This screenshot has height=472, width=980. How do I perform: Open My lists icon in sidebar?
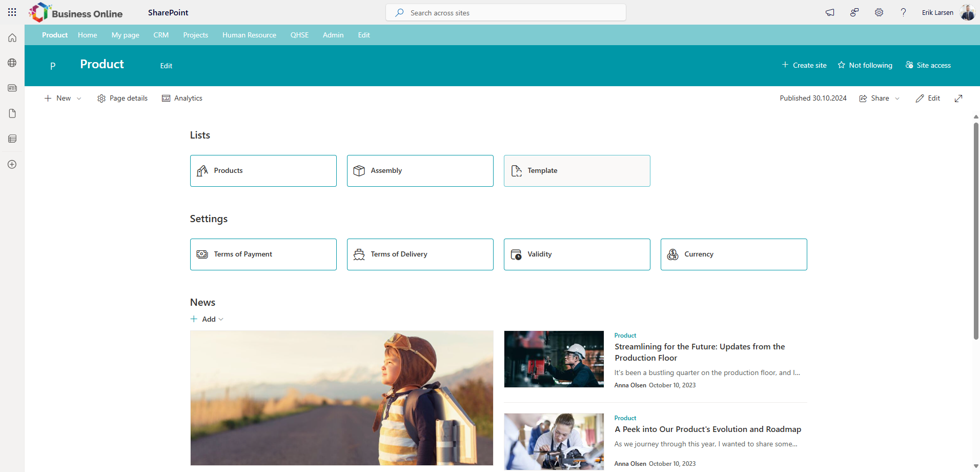(x=12, y=139)
